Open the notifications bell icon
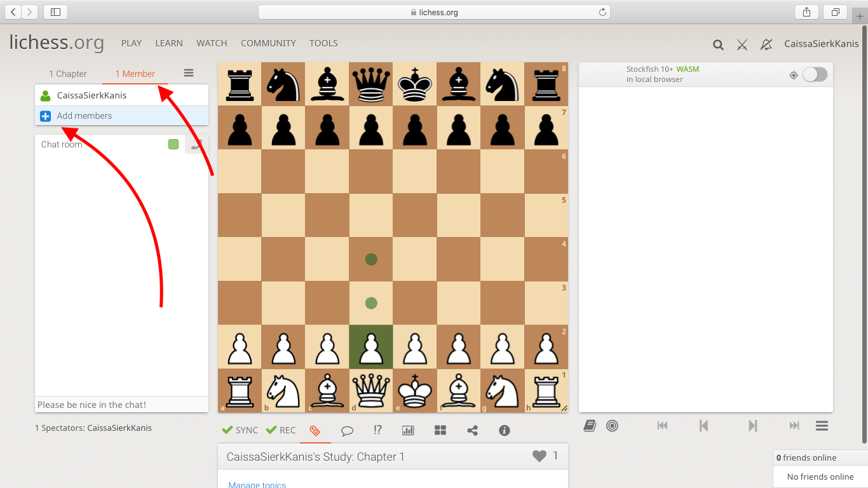The image size is (868, 488). (766, 44)
